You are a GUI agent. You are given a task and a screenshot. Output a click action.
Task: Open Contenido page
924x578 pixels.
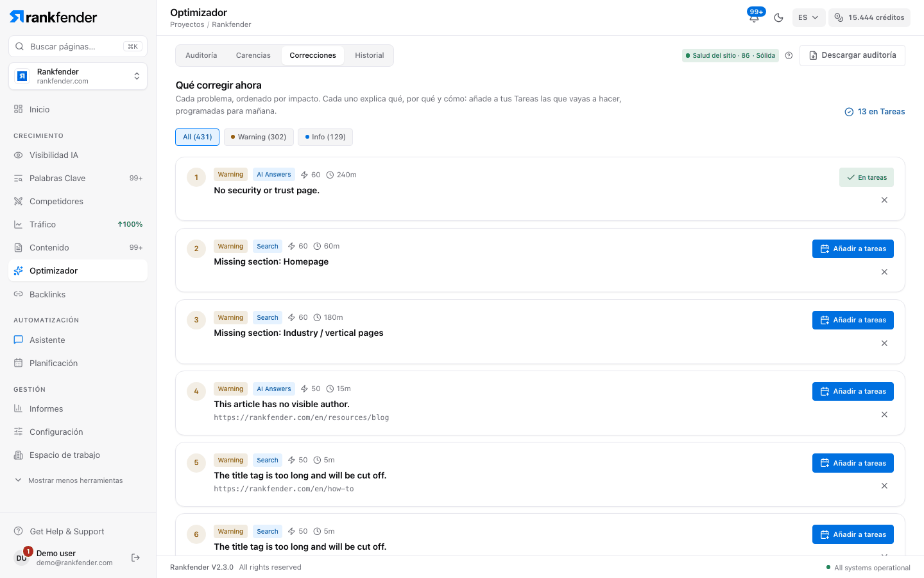pyautogui.click(x=78, y=247)
